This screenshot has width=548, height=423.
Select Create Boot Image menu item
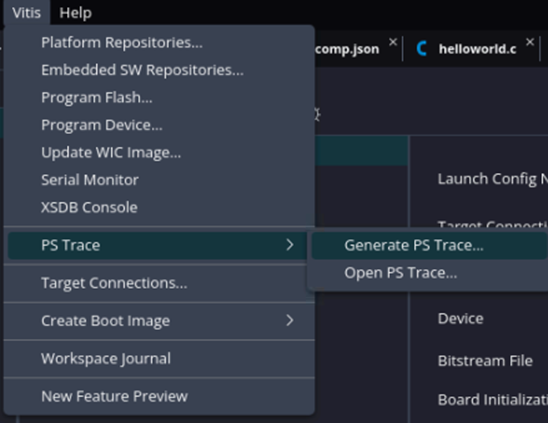click(159, 321)
